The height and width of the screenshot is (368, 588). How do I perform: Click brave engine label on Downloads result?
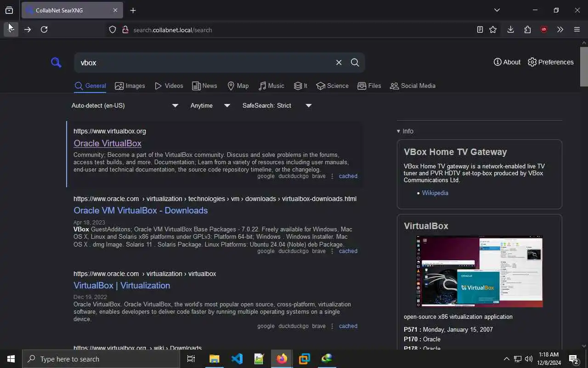tap(319, 251)
